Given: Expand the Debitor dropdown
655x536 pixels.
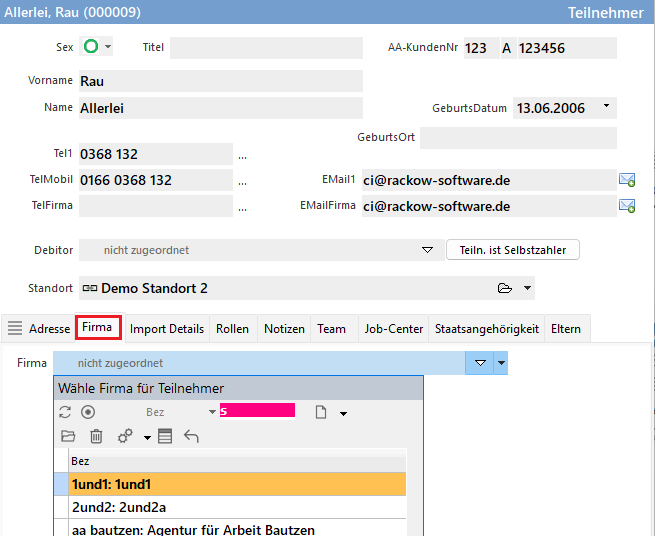Looking at the screenshot, I should 427,250.
